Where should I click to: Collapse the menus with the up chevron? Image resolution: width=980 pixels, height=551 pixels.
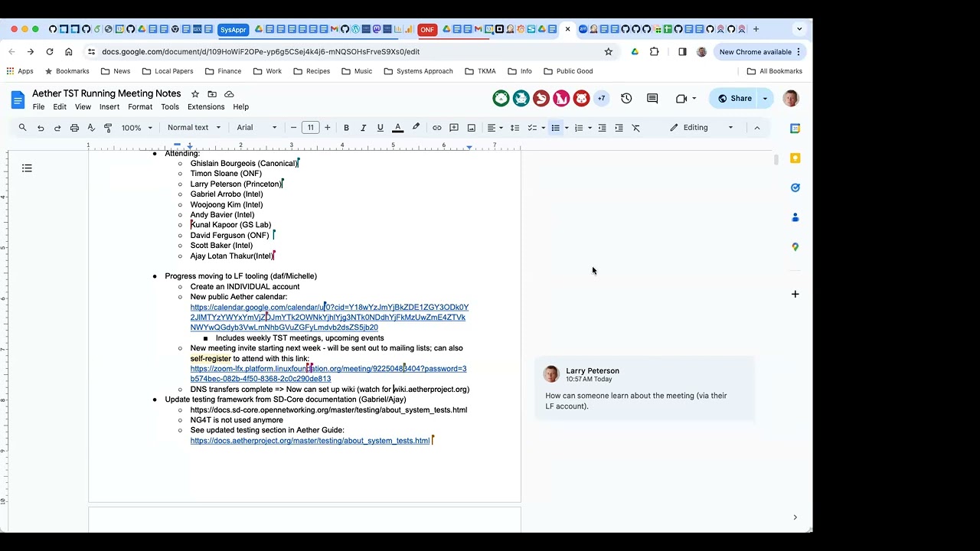pyautogui.click(x=757, y=128)
